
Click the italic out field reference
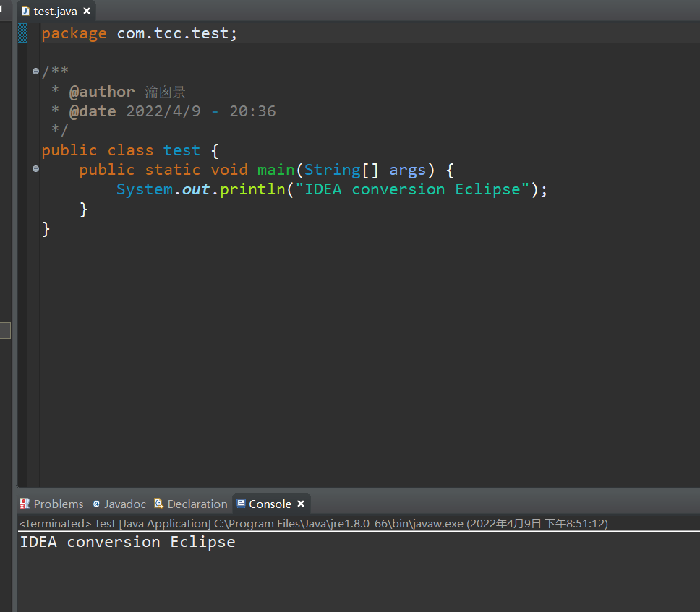click(x=196, y=189)
